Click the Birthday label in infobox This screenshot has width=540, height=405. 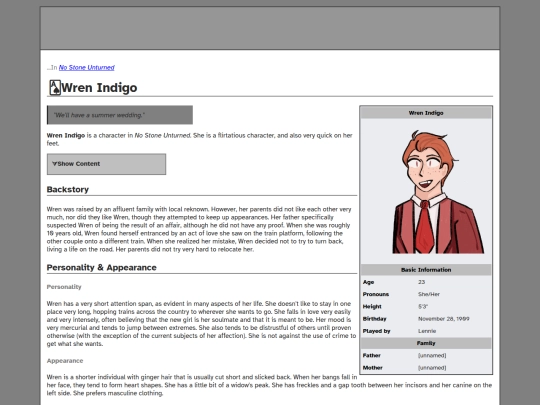pyautogui.click(x=374, y=319)
